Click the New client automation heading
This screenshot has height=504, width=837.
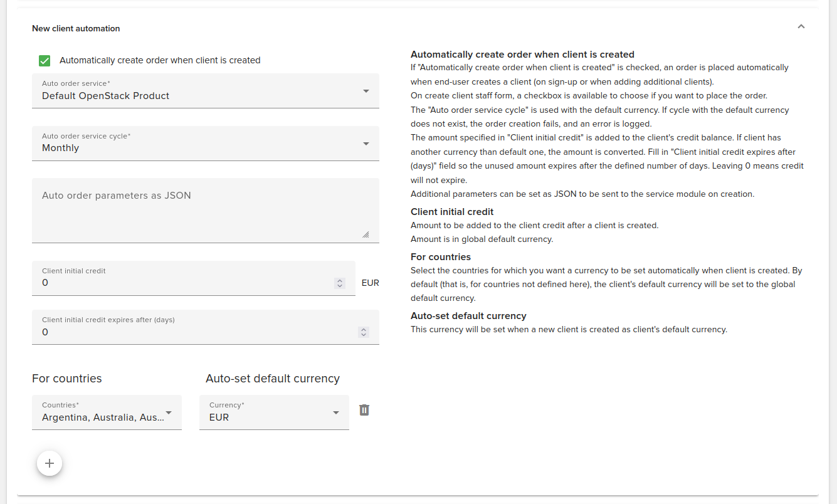(x=75, y=28)
